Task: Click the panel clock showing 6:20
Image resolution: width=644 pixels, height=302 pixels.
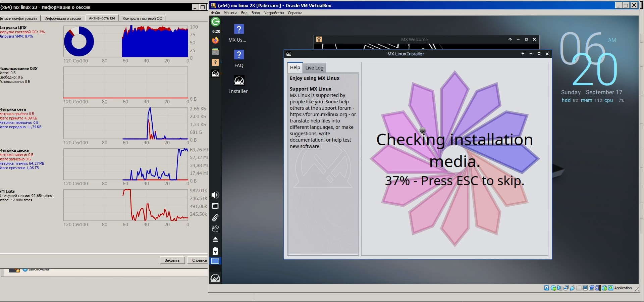Action: tap(216, 31)
